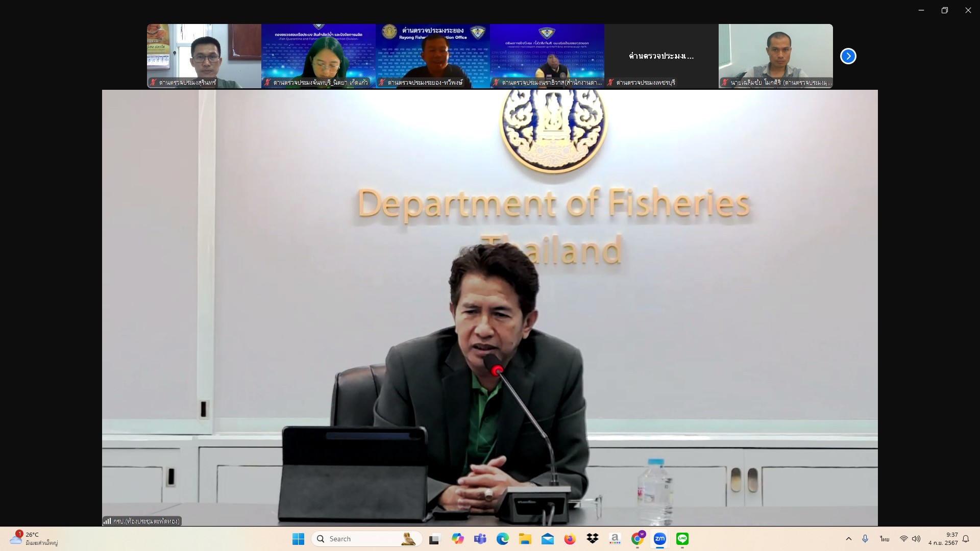Click muted mic icon on ด่านตรวจประมงระยอง tile
Screen dimensions: 980x551
pos(381,82)
